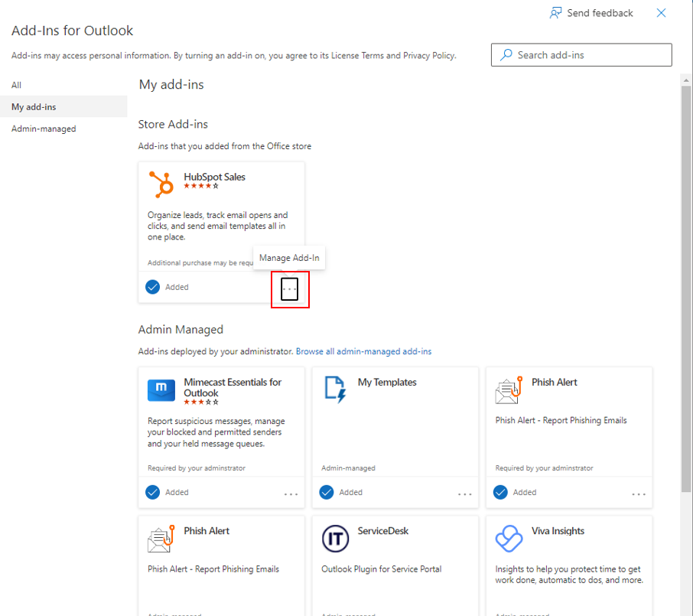Select the All category in sidebar
Image resolution: width=693 pixels, height=616 pixels.
click(17, 85)
